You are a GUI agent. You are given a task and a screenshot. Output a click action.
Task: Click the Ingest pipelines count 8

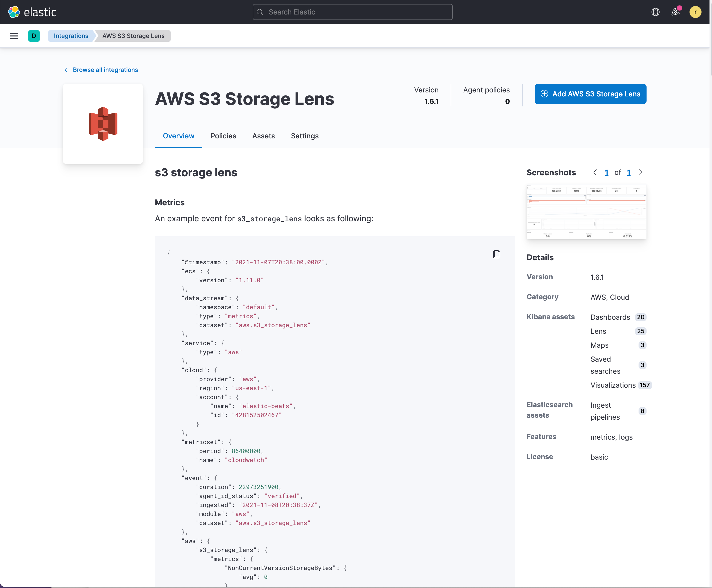pos(642,411)
